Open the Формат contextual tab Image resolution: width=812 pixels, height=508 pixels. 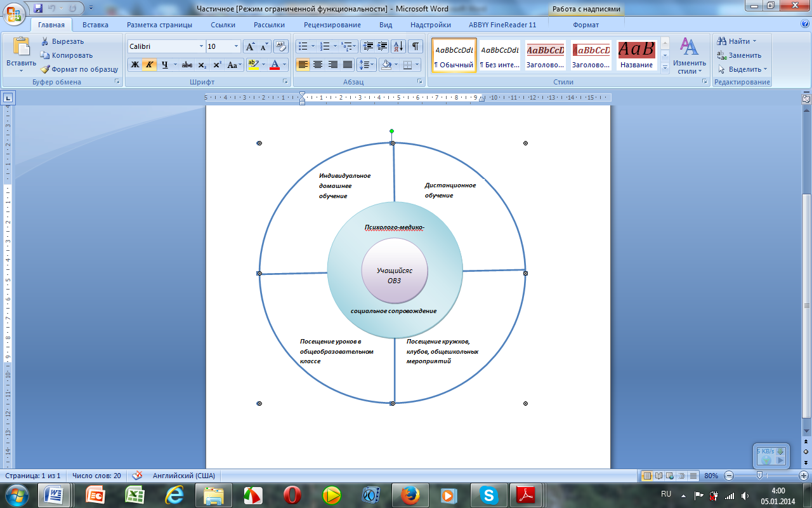point(586,25)
